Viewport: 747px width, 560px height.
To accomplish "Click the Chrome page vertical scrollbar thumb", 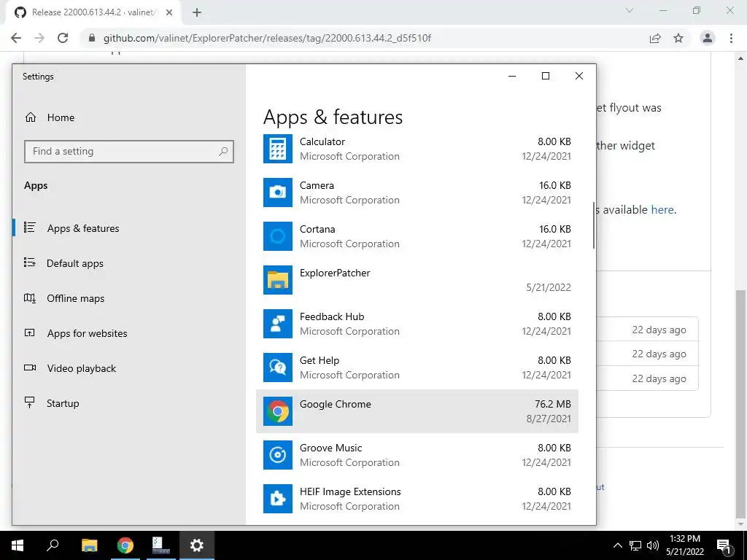I will [741, 402].
